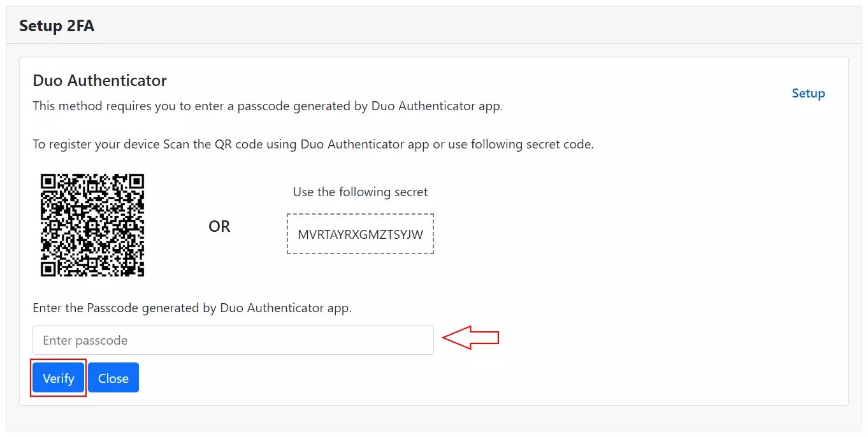Click the QR scan instruction sentence
This screenshot has width=868, height=437.
[313, 144]
